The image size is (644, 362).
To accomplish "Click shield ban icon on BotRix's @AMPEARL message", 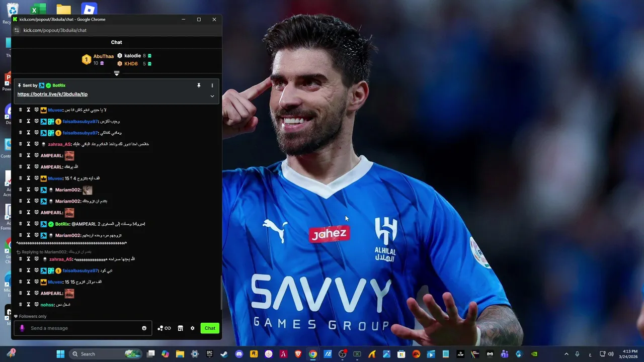I will (x=36, y=224).
